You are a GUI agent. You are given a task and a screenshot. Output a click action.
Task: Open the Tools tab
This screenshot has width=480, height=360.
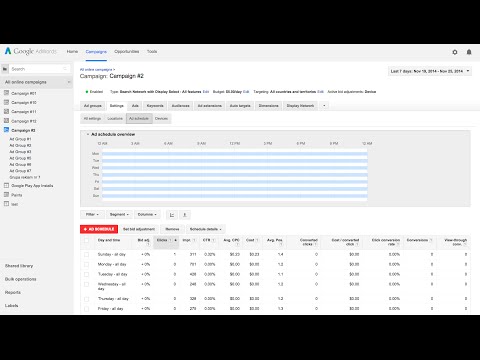click(x=152, y=52)
